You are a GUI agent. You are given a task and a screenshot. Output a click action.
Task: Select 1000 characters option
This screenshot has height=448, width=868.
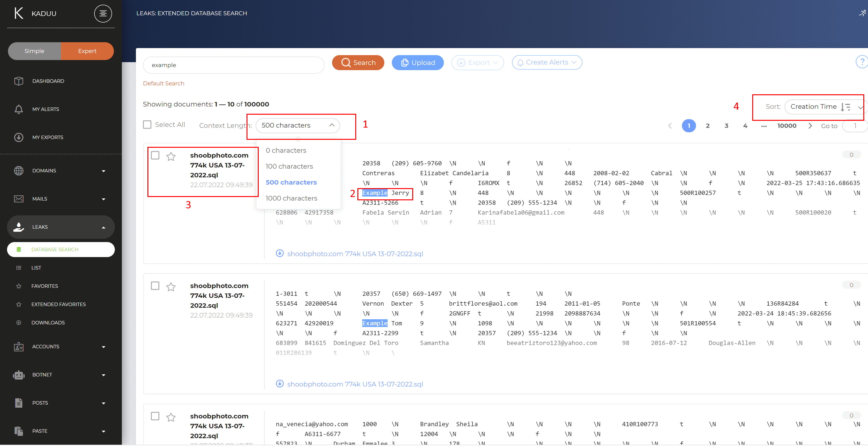(x=298, y=198)
